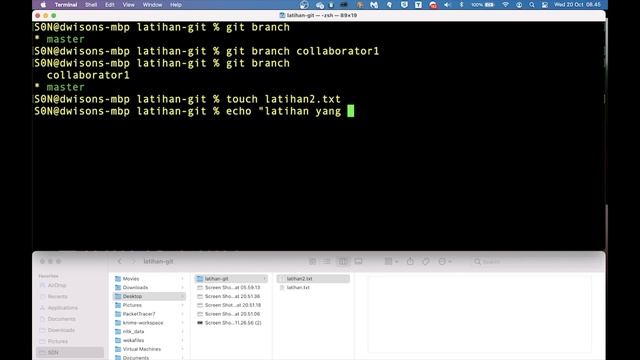Switch Finder to column view

342,261
